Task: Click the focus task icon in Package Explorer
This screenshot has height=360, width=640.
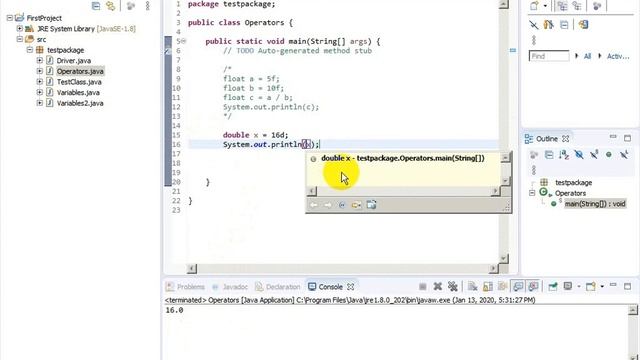Action: [131, 6]
